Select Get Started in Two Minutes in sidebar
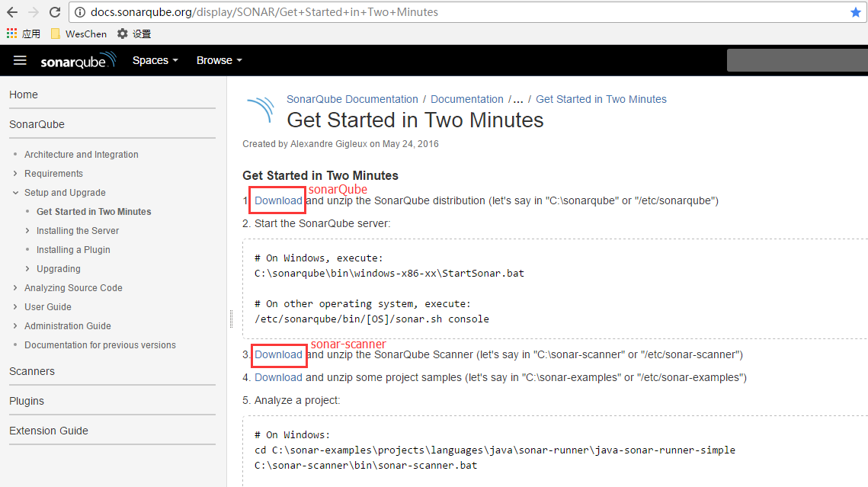Image resolution: width=868 pixels, height=487 pixels. click(x=94, y=212)
